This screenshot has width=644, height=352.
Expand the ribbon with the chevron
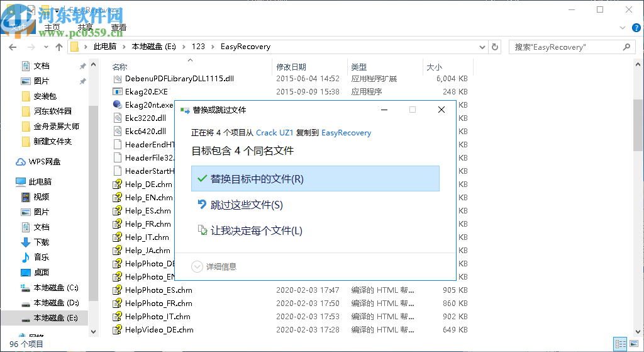tap(623, 28)
